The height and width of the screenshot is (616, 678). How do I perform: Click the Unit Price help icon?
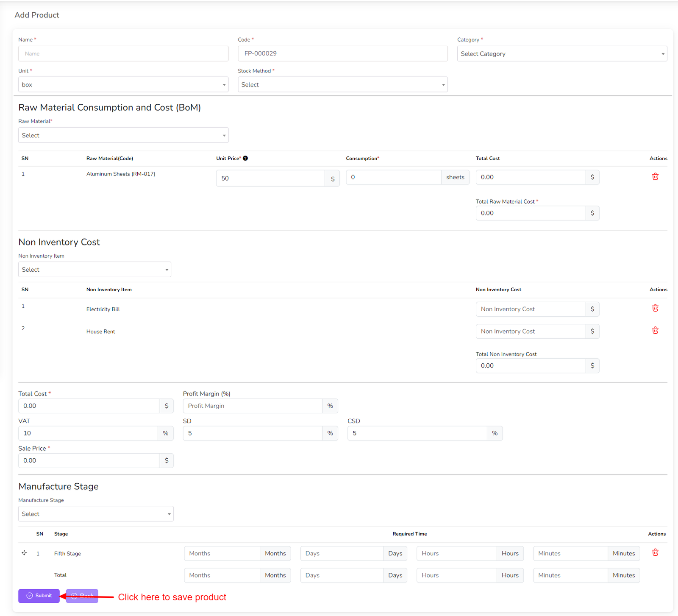(245, 159)
